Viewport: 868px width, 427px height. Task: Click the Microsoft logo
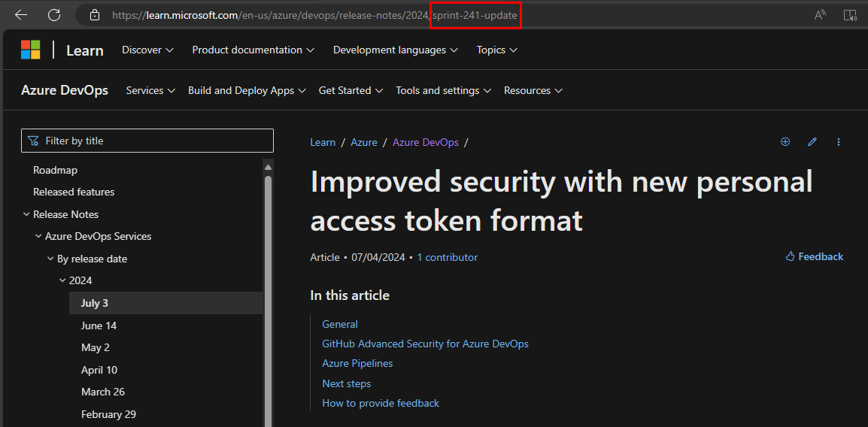[31, 50]
